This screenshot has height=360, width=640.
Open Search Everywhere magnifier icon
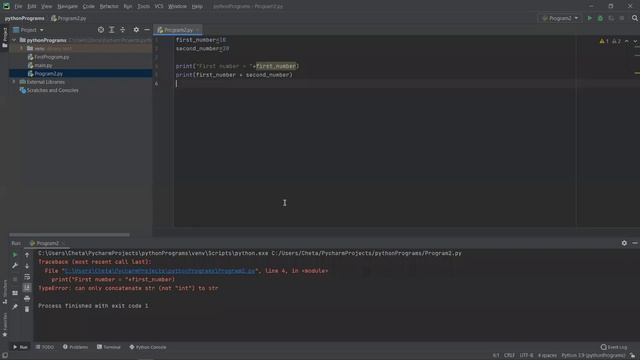(x=635, y=18)
